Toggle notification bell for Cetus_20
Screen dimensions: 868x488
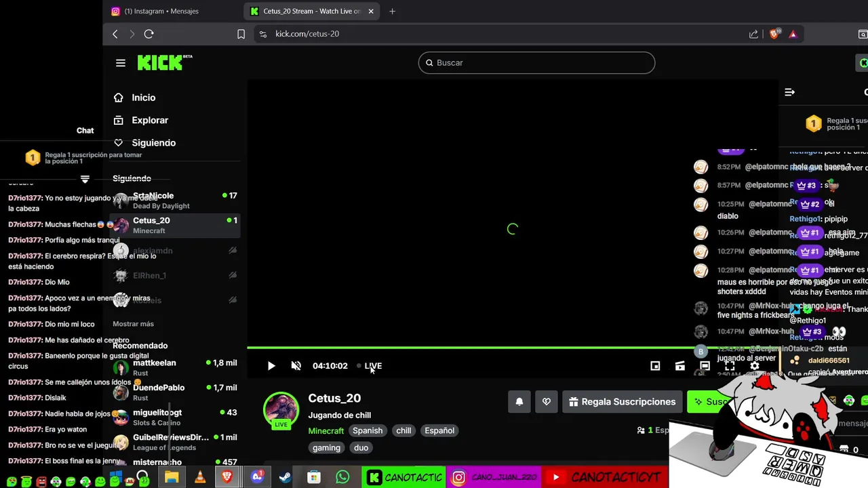click(x=519, y=402)
